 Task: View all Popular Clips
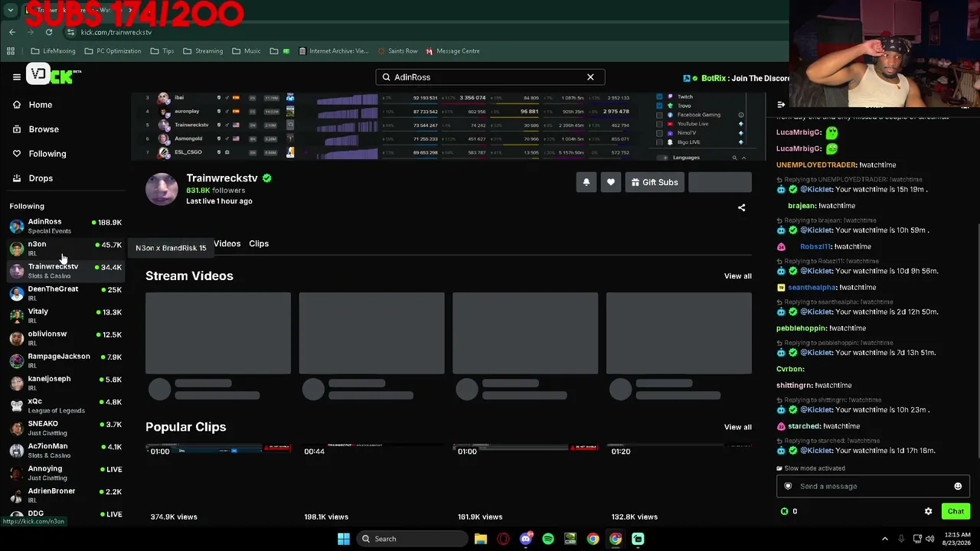click(738, 427)
